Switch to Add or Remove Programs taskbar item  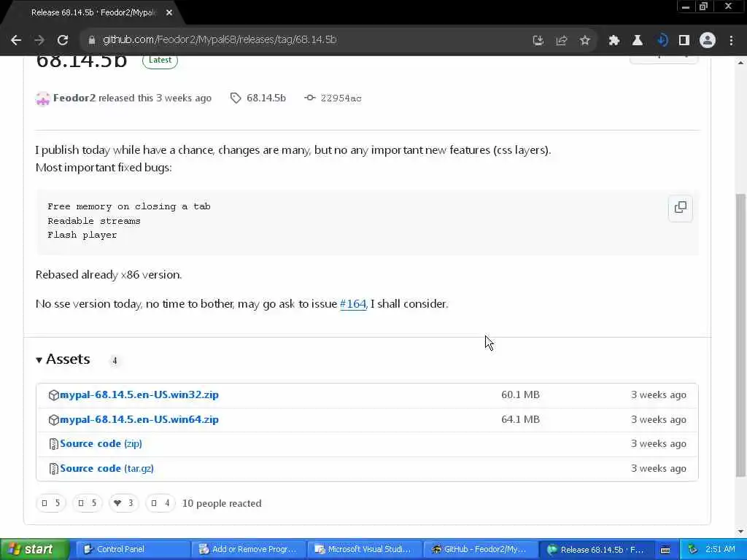(248, 550)
